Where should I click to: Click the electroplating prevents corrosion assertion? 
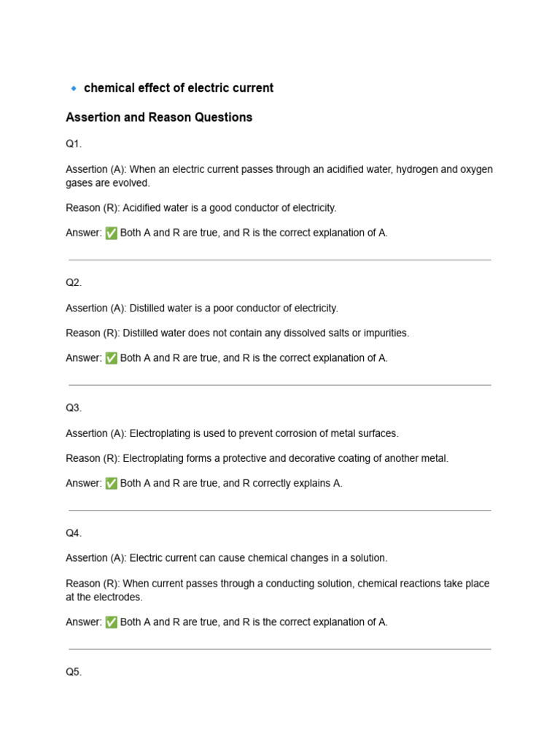232,433
